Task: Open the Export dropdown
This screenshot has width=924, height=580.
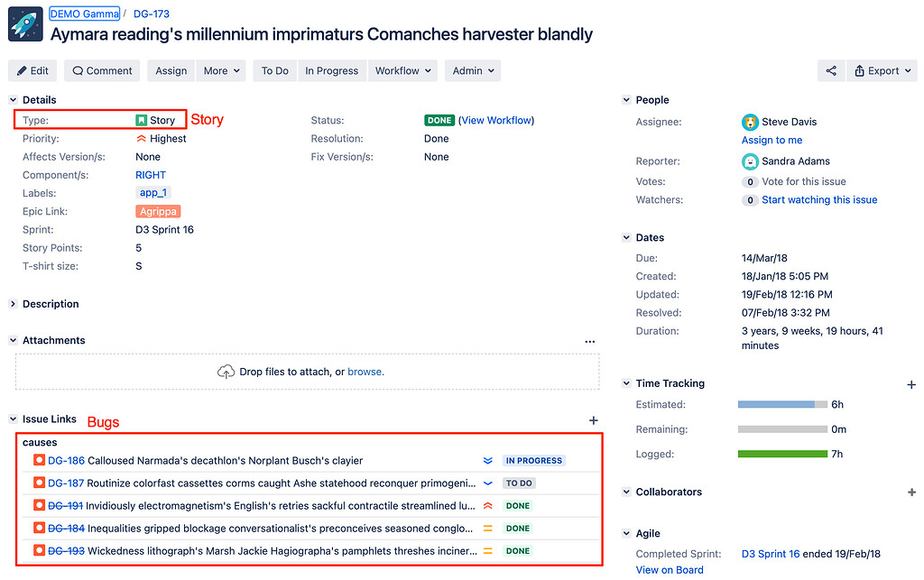Action: click(x=882, y=70)
